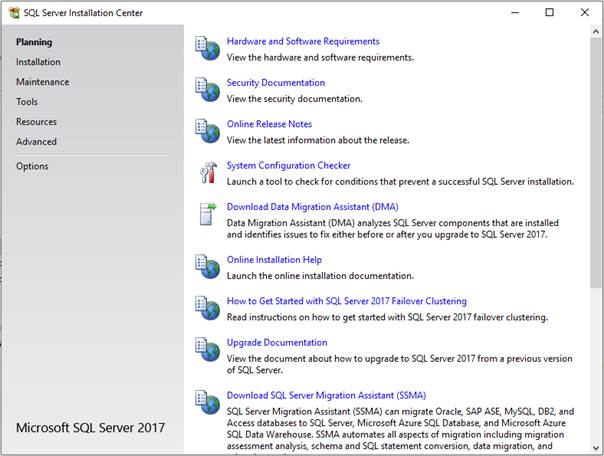Screen dimensions: 604x456
Task: Open the Advanced section
Action: [36, 142]
